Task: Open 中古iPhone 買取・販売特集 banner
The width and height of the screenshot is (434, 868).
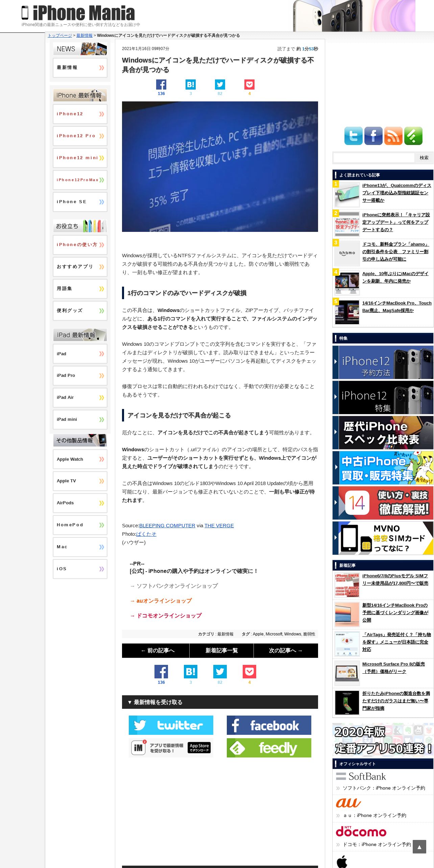Action: click(383, 468)
